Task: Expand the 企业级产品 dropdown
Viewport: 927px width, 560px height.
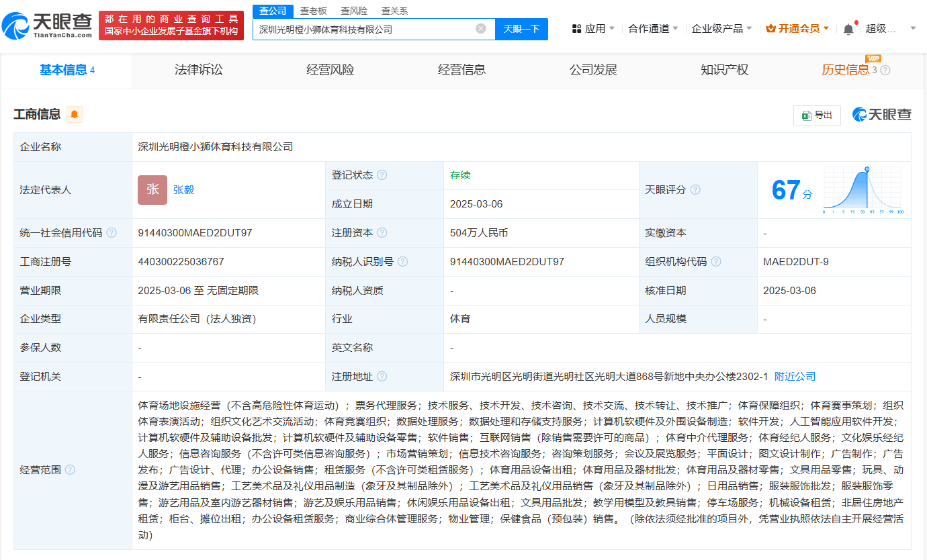Action: pyautogui.click(x=722, y=29)
